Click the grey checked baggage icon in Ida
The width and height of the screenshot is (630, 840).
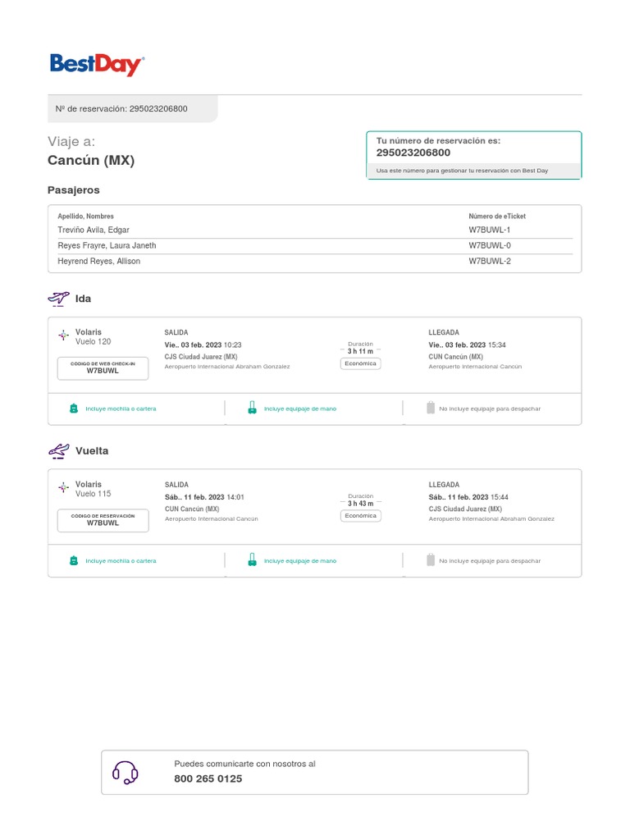(430, 408)
